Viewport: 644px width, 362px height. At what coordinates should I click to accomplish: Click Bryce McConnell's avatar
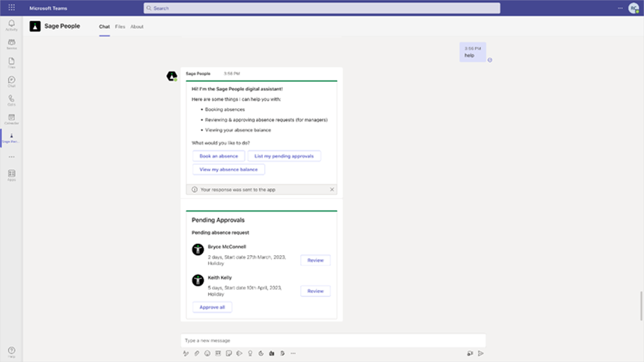(x=198, y=249)
